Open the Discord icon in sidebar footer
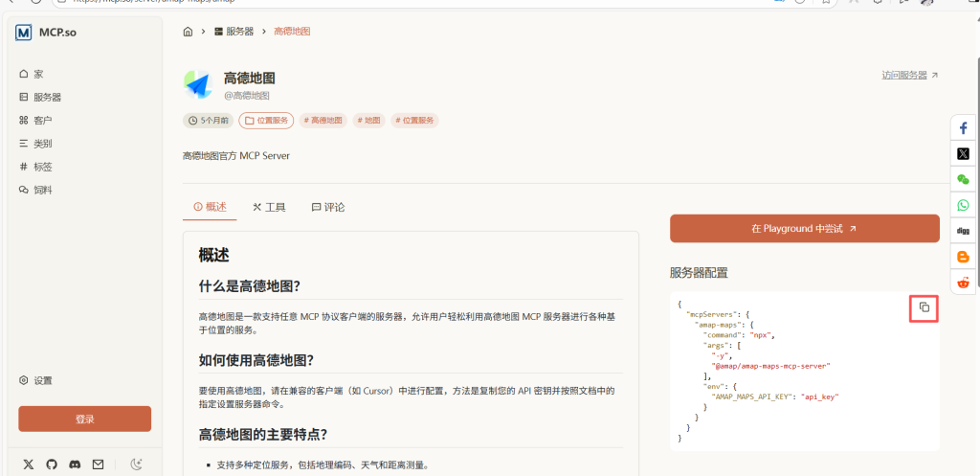This screenshot has width=980, height=476. [75, 465]
